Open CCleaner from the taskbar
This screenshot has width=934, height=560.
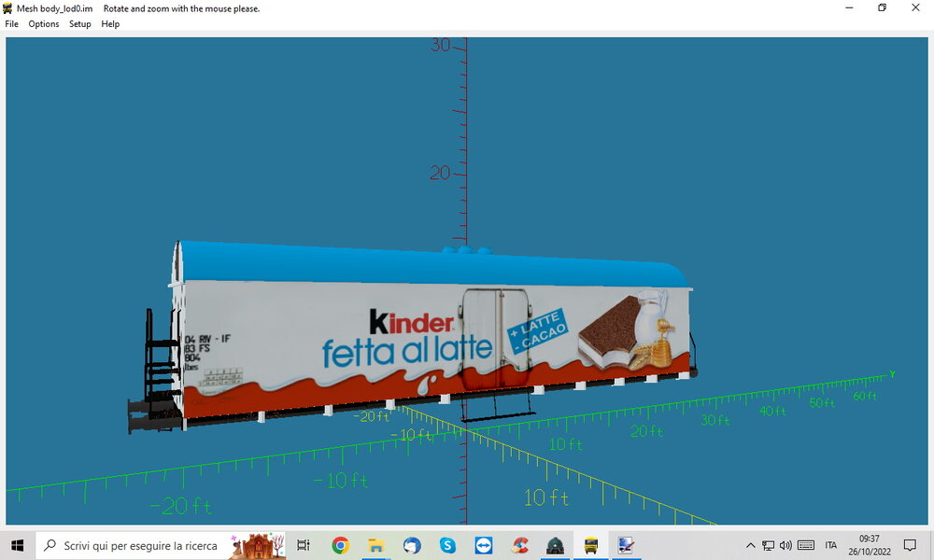[x=519, y=545]
